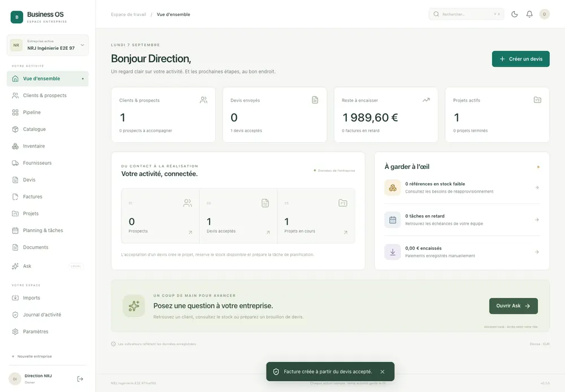Expand 0 références en stock faible arrow
565x392 pixels.
pos(537,188)
